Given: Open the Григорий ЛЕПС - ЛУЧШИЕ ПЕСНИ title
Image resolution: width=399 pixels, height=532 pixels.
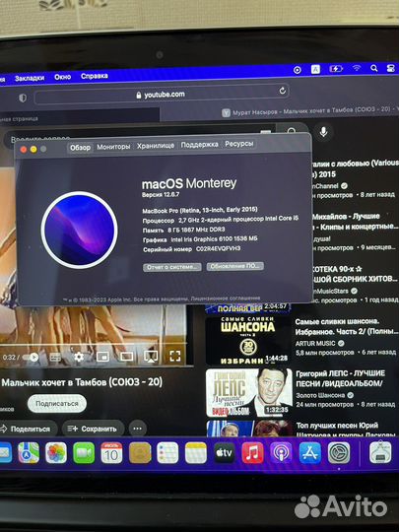Looking at the screenshot, I should [340, 378].
